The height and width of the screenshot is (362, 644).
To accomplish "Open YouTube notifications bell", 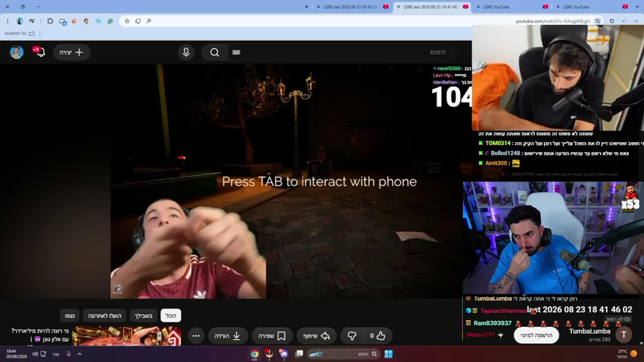I will point(40,52).
